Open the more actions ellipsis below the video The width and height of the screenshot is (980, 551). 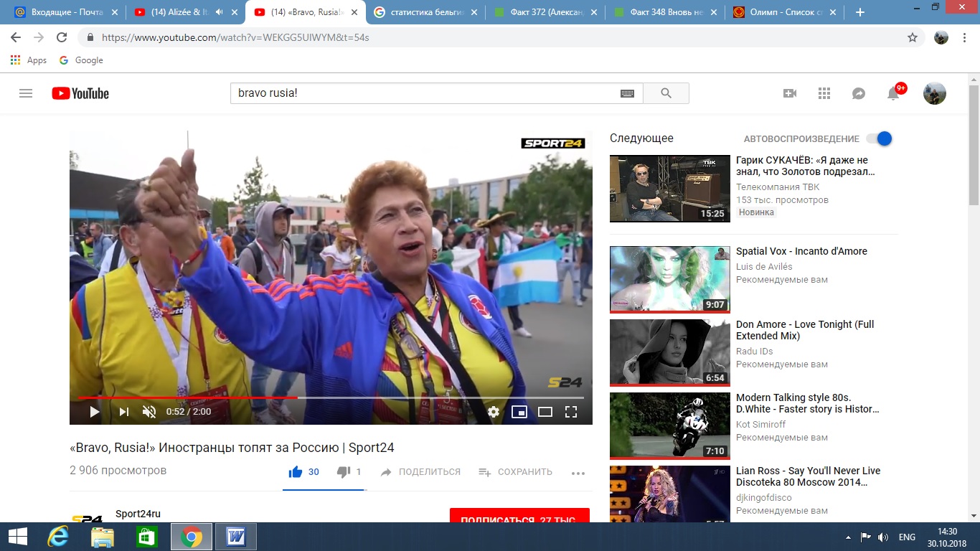(x=578, y=473)
